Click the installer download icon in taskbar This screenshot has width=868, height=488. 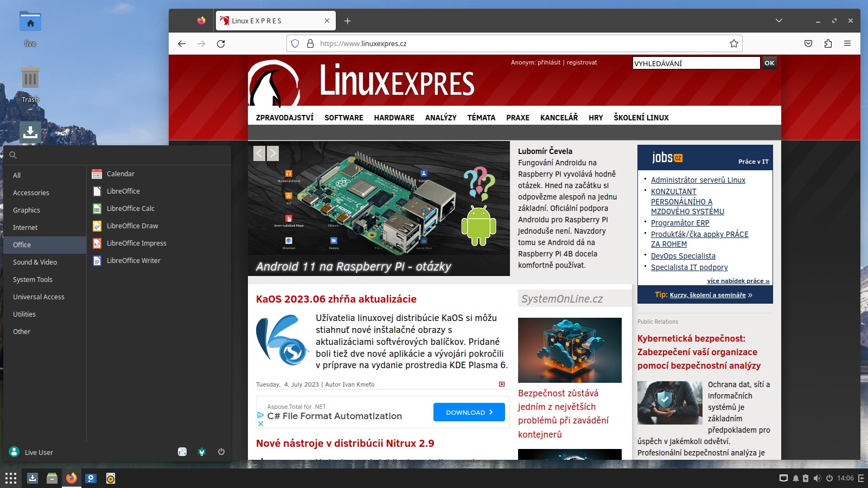point(33,478)
